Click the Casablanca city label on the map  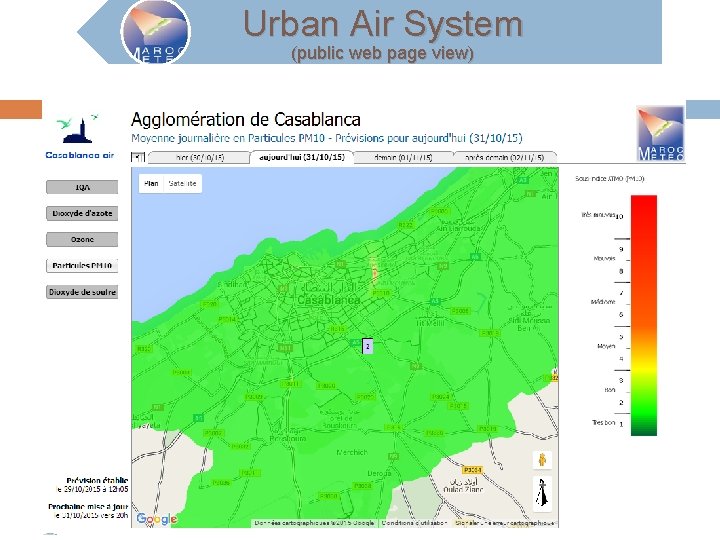pyautogui.click(x=328, y=300)
